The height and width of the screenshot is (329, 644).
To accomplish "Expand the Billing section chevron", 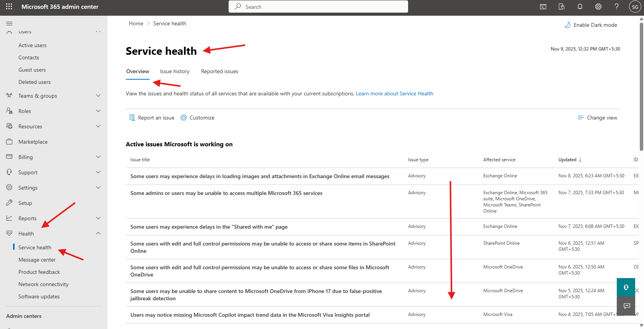I will 98,157.
